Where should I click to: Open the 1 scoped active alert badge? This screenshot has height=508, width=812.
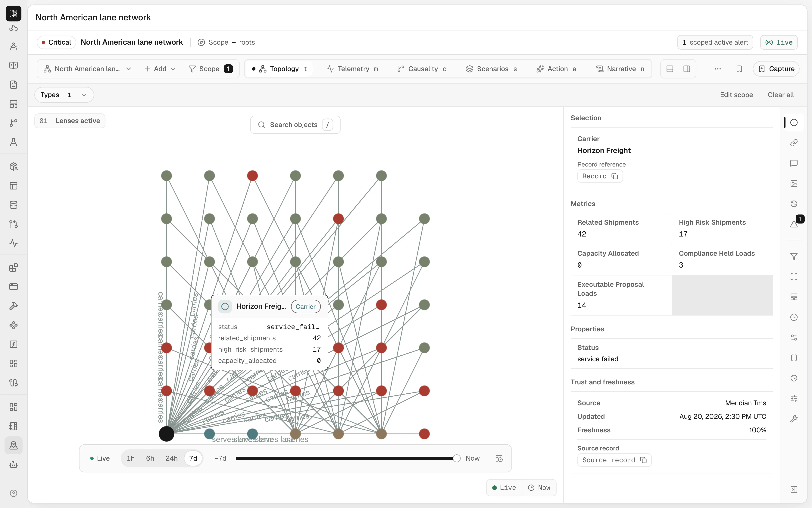click(x=715, y=42)
